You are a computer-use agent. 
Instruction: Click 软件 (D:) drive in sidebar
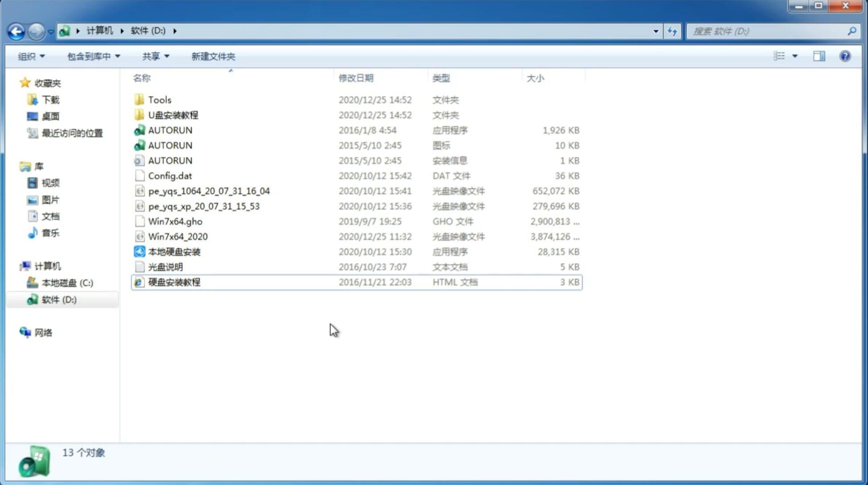[x=58, y=300]
